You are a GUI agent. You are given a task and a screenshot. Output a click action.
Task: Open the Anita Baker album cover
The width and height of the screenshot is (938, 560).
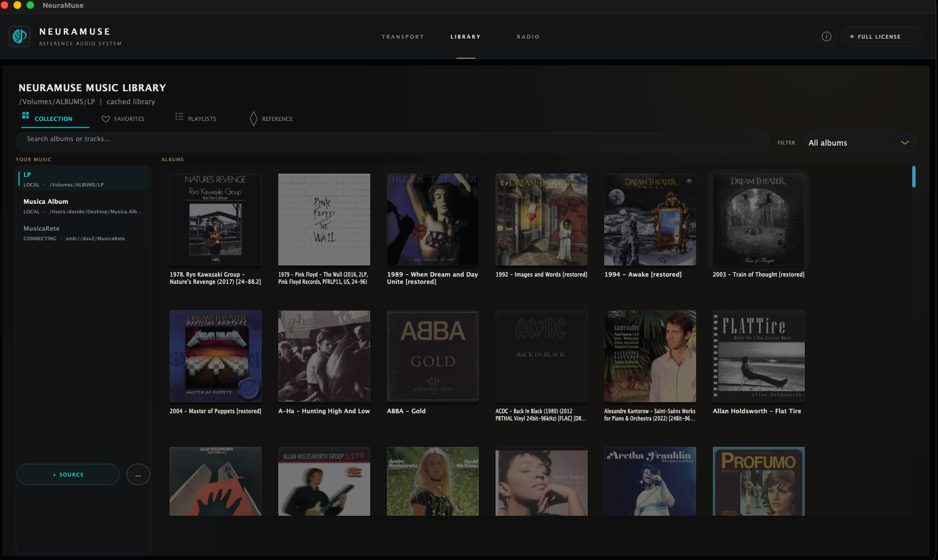[542, 482]
